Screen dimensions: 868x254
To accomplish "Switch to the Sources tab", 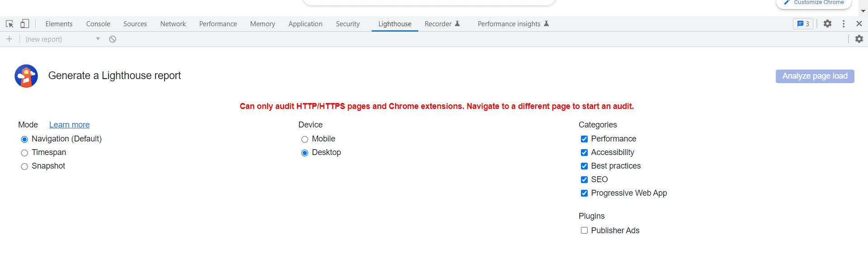I will pyautogui.click(x=135, y=24).
